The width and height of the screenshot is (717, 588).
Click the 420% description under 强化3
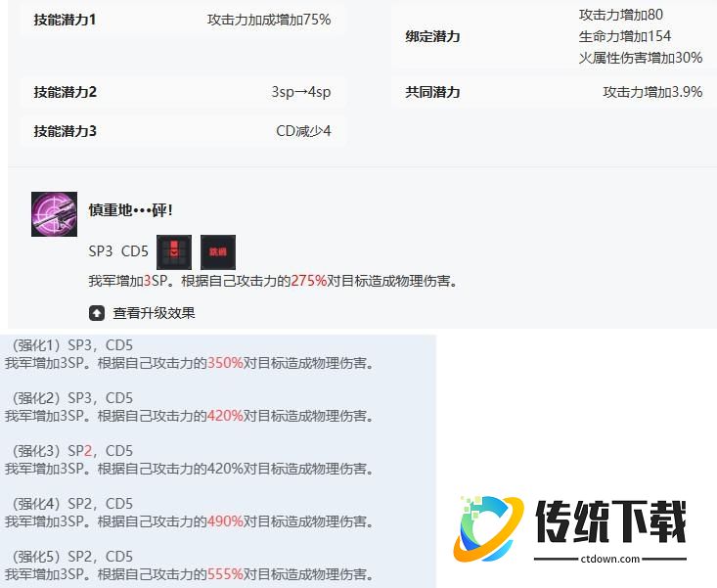click(x=190, y=469)
